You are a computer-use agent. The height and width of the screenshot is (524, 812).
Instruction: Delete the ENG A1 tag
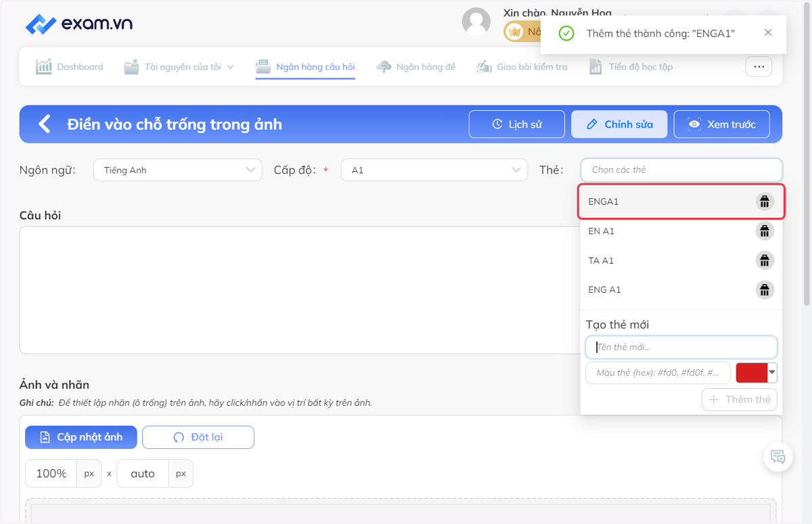tap(765, 290)
